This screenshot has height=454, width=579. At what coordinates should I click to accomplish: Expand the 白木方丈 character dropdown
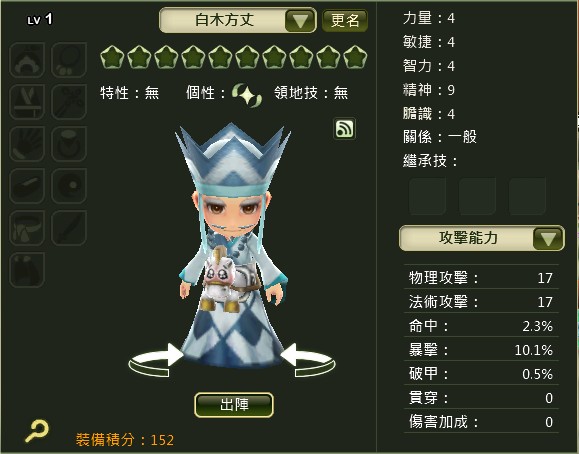click(238, 20)
